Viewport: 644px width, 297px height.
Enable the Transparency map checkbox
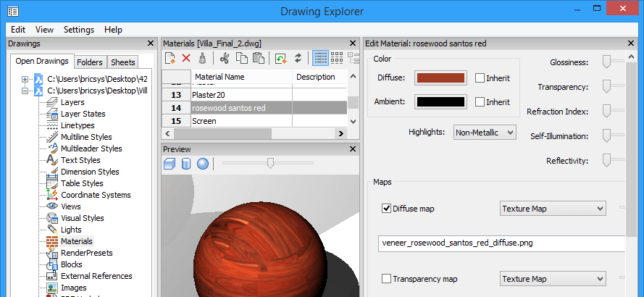pyautogui.click(x=386, y=279)
